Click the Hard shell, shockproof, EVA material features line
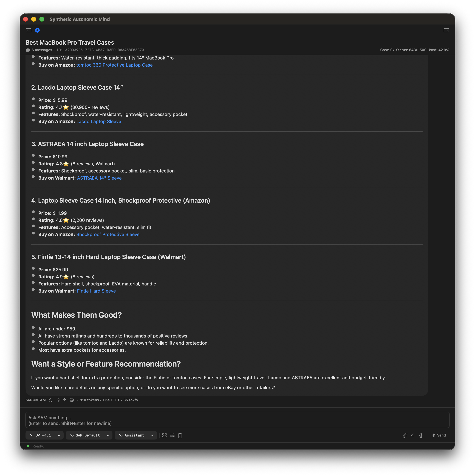Image resolution: width=475 pixels, height=476 pixels. (97, 284)
